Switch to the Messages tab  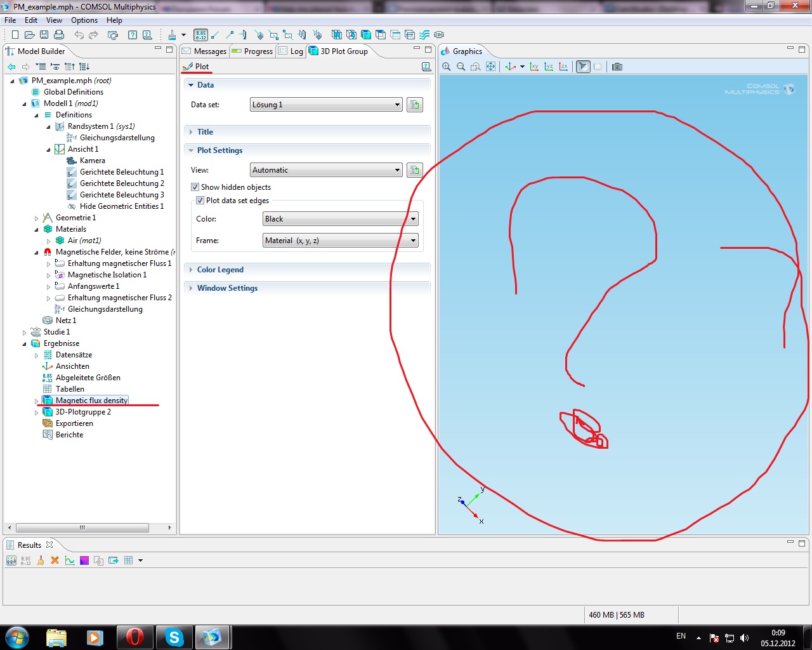coord(204,51)
